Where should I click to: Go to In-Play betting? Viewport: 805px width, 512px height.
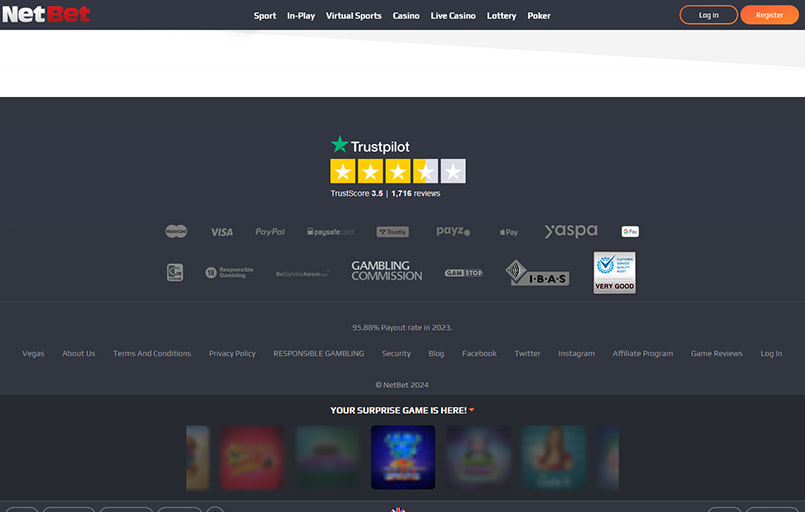(301, 16)
